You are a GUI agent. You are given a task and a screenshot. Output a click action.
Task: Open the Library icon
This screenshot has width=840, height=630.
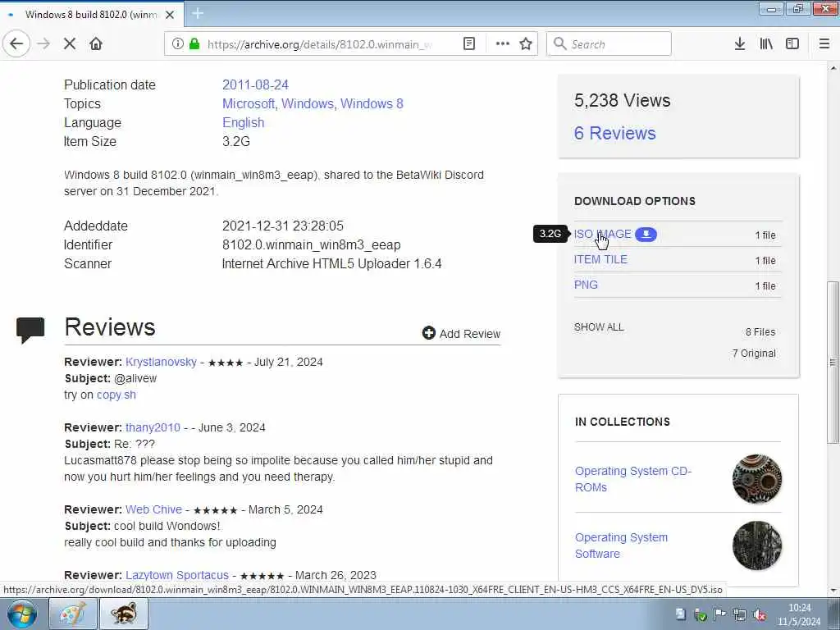tap(766, 44)
